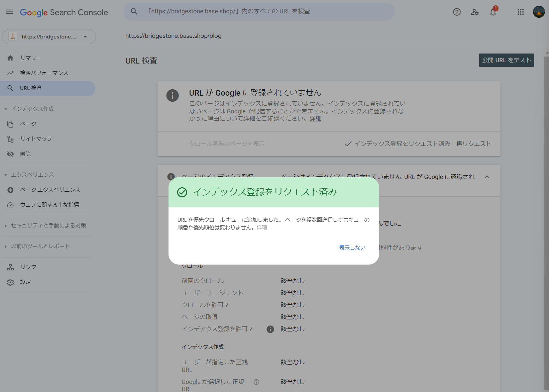Click the 検索パフォーマンス trend icon
The height and width of the screenshot is (392, 549).
point(10,73)
